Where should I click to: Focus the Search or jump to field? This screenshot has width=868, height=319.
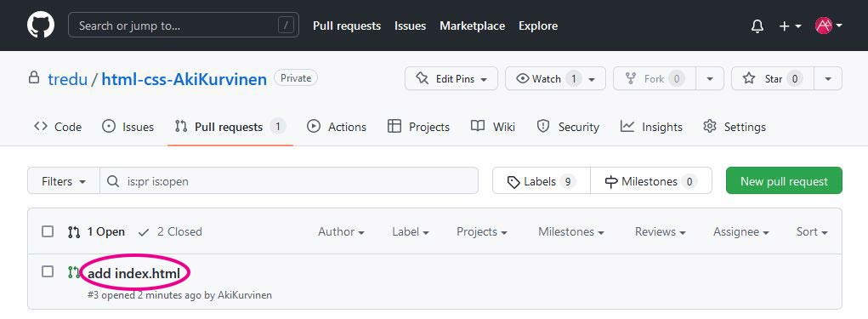[184, 26]
